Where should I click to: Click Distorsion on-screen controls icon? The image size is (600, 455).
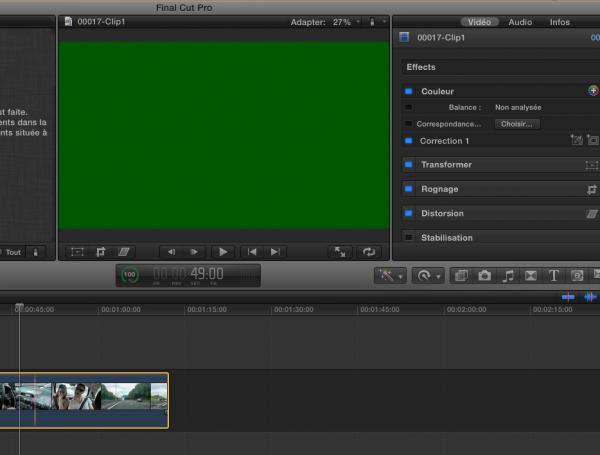coord(592,214)
